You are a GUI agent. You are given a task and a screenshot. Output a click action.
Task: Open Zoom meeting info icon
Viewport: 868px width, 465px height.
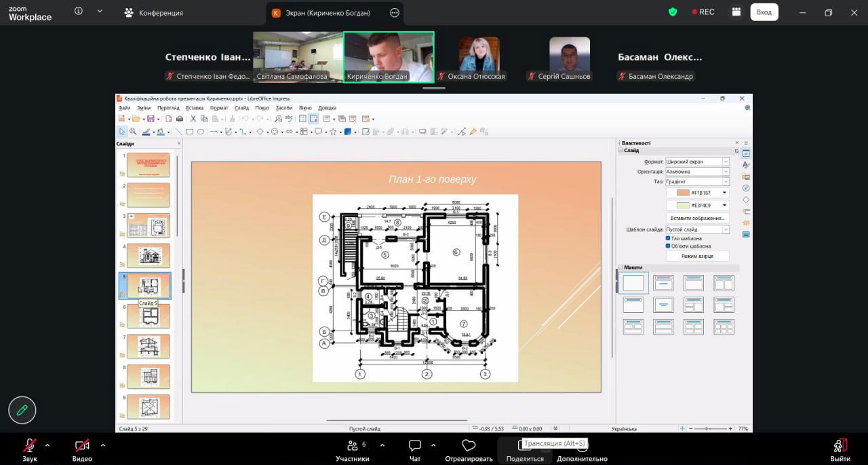point(79,12)
